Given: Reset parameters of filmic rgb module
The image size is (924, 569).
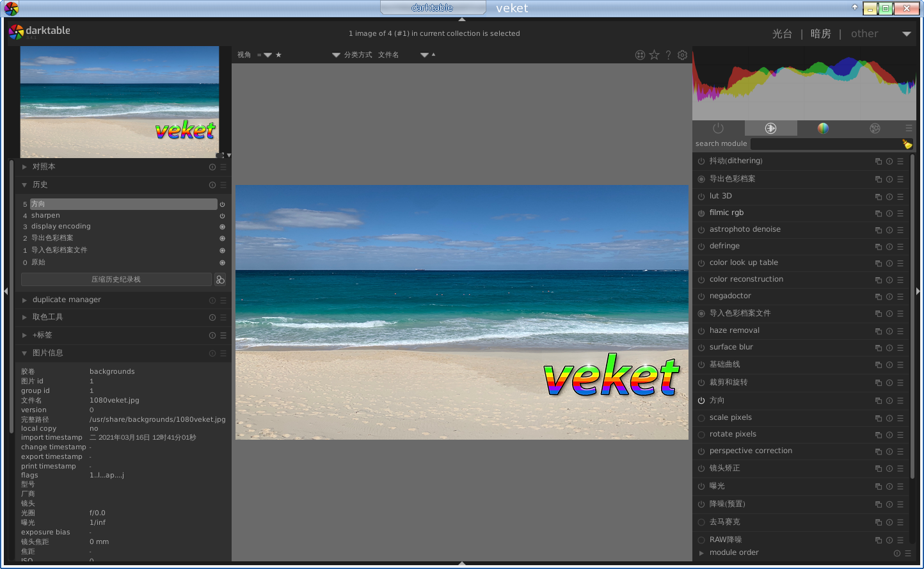Looking at the screenshot, I should pos(889,213).
